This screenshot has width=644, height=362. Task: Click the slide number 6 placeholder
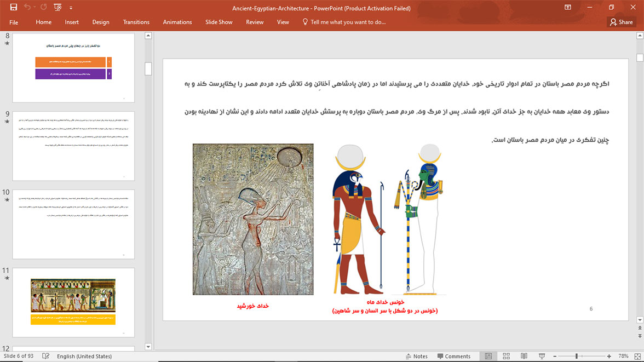tap(591, 308)
